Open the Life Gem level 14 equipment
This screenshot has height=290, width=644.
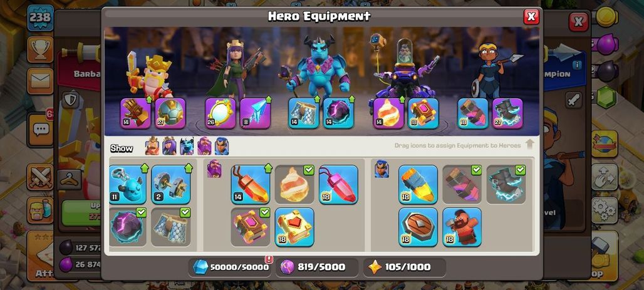(x=251, y=184)
